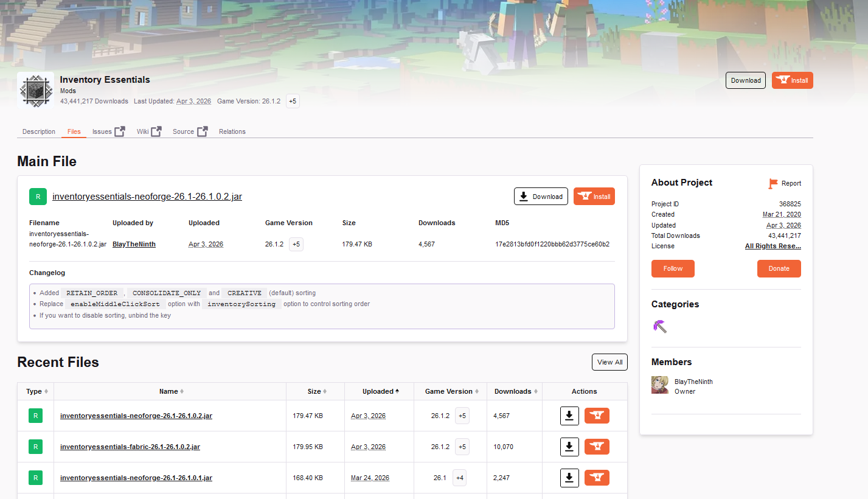Click the header Install button
This screenshot has width=868, height=499.
tap(793, 80)
